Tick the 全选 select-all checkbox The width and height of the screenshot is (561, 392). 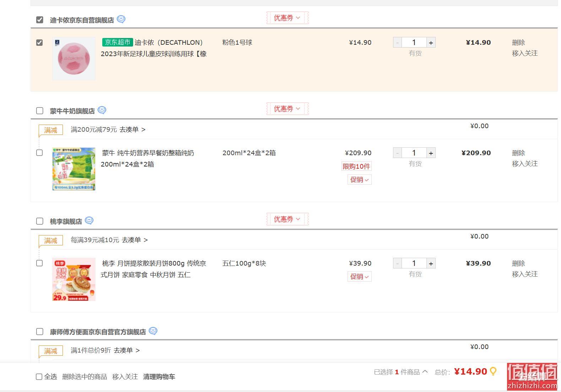[x=39, y=377]
